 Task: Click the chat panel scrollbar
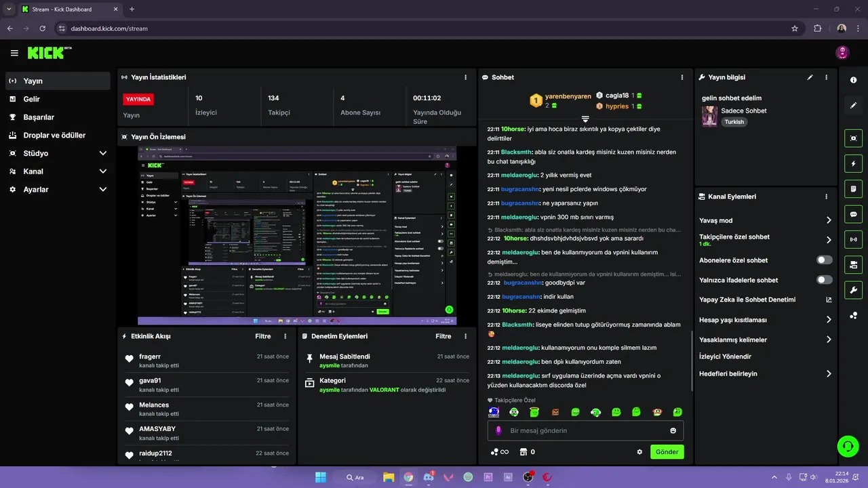pyautogui.click(x=692, y=361)
